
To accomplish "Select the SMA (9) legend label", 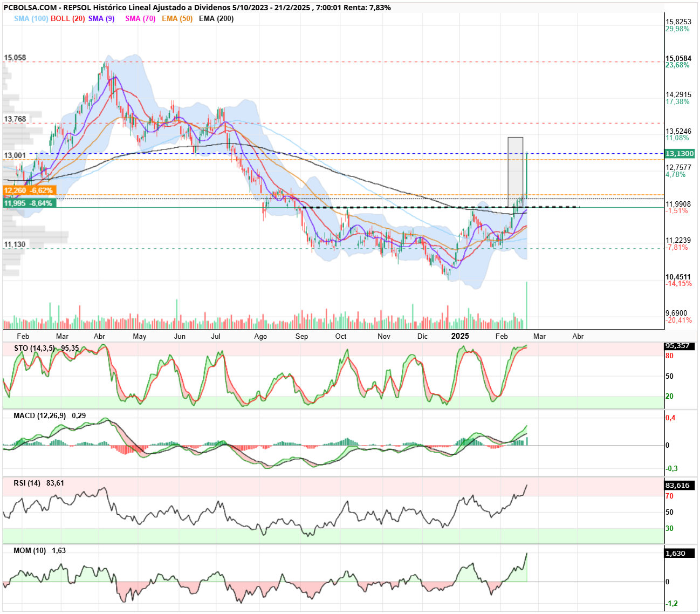I will pyautogui.click(x=101, y=18).
